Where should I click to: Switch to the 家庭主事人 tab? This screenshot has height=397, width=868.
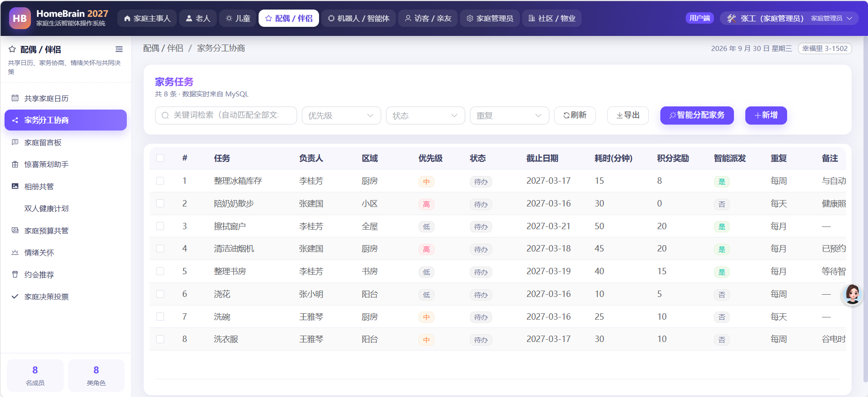(x=147, y=18)
